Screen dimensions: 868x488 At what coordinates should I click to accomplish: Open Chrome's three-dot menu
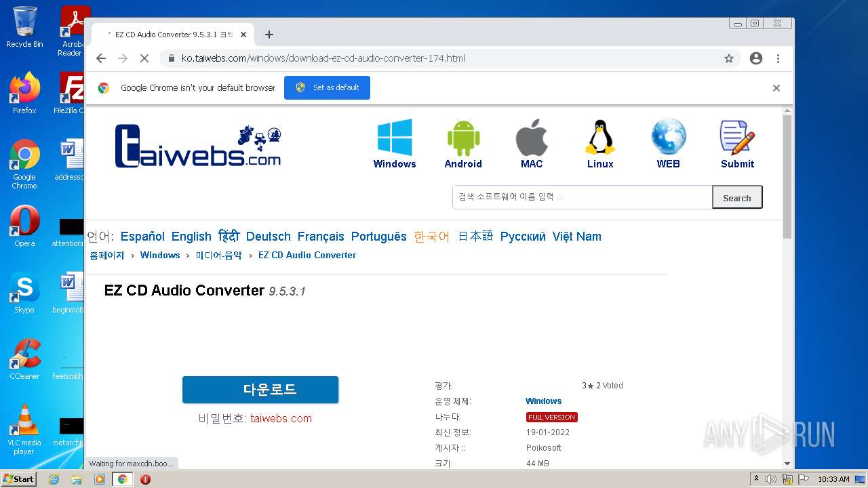point(778,58)
